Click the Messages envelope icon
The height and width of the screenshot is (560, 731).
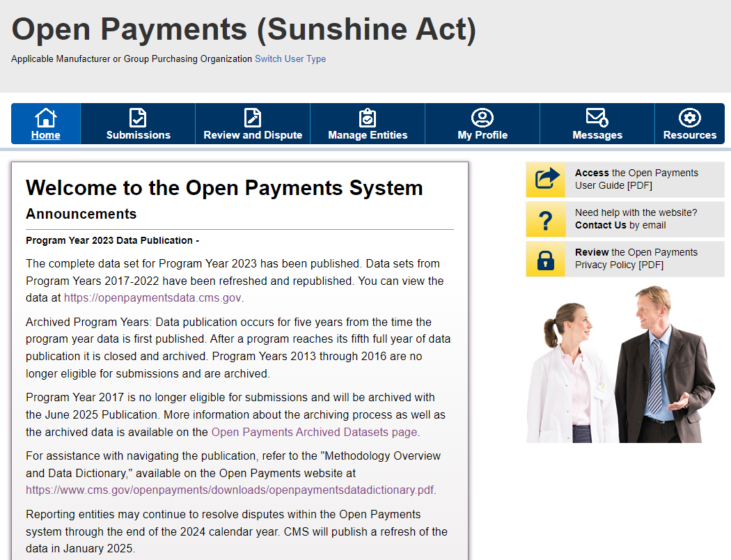coord(597,118)
